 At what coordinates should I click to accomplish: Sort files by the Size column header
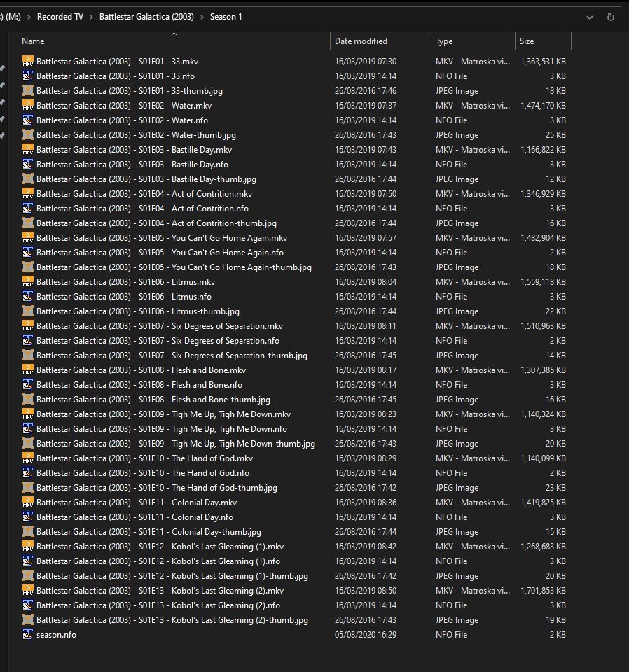pos(527,41)
